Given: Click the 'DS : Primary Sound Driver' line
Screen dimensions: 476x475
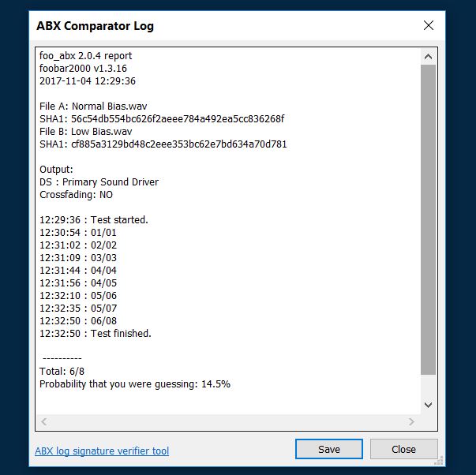Looking at the screenshot, I should click(99, 182).
